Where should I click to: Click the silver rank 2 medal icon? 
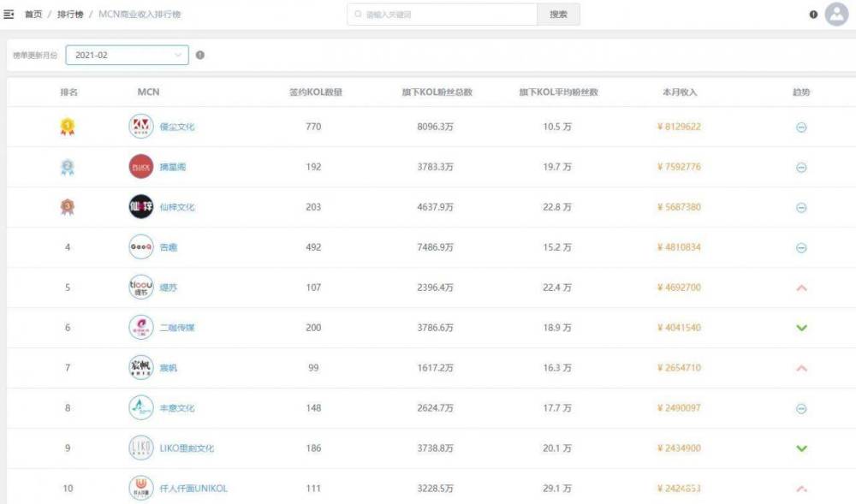pos(67,167)
